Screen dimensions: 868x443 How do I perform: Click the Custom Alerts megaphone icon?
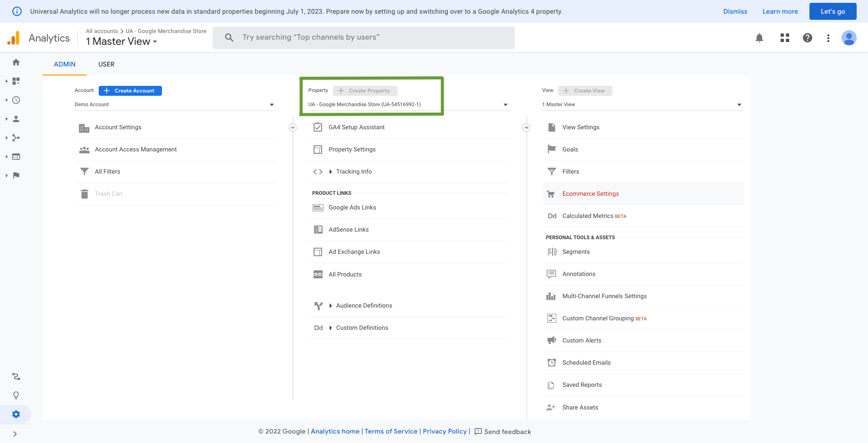pos(552,340)
